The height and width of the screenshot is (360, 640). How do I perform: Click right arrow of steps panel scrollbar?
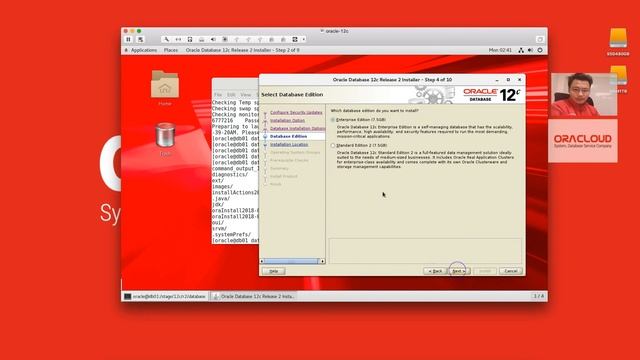(x=322, y=261)
